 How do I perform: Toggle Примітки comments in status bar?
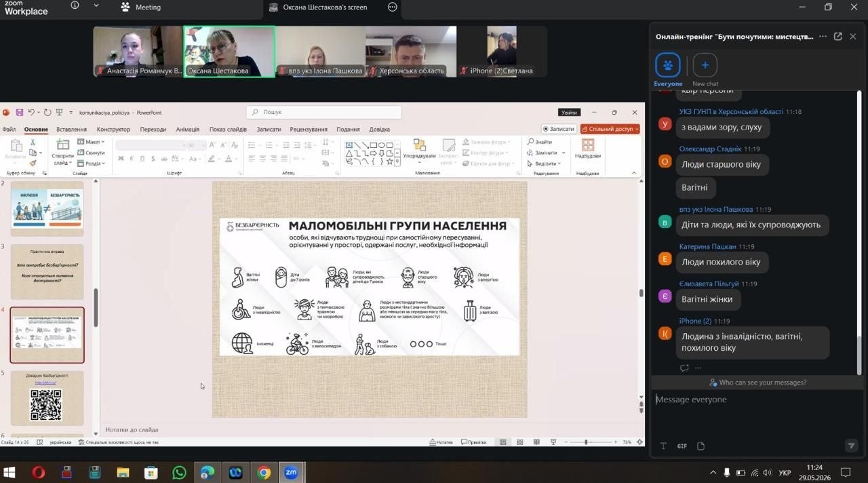[473, 442]
